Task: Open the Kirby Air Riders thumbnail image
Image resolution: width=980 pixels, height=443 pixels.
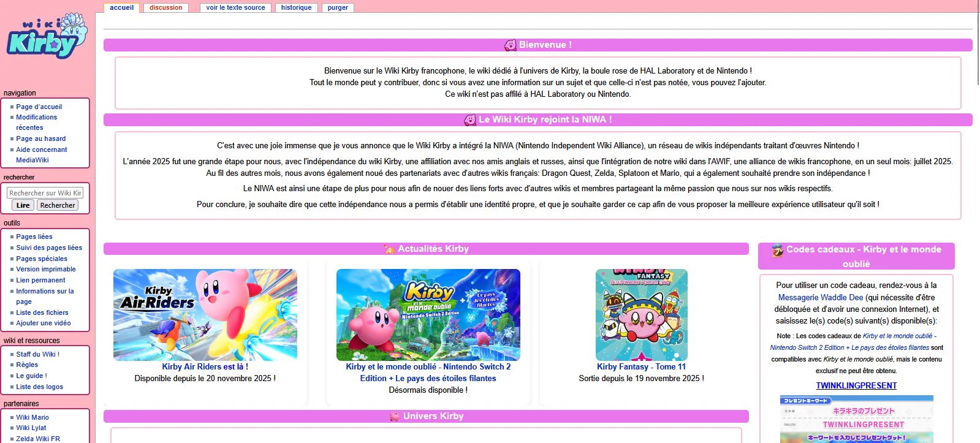Action: click(x=205, y=315)
